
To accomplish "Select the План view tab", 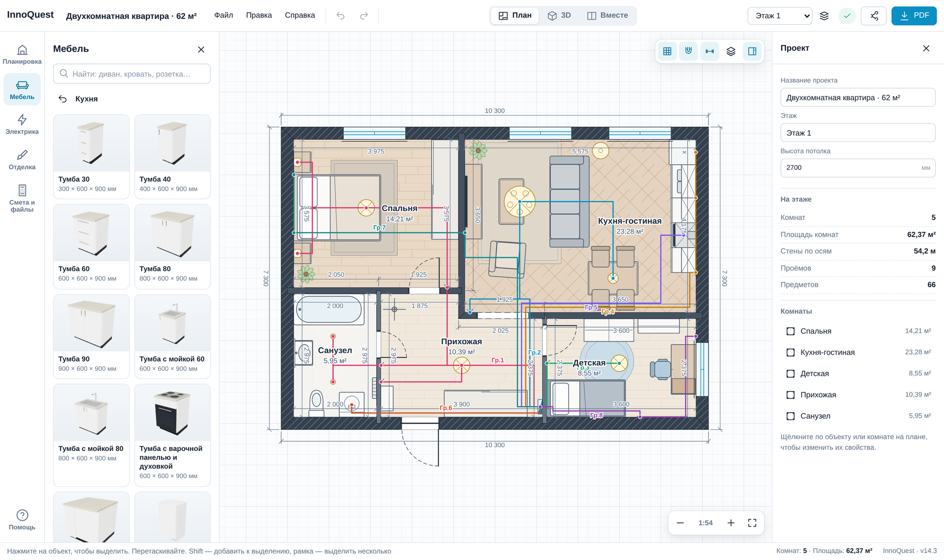I will (515, 15).
